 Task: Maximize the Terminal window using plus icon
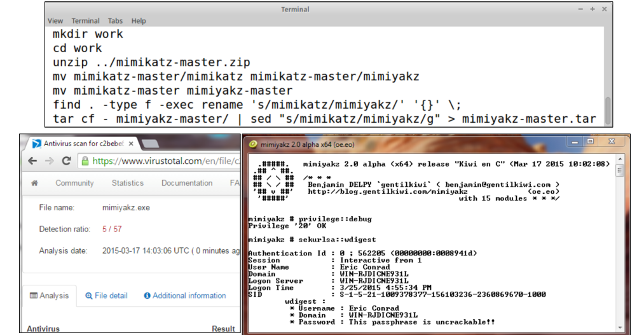click(x=593, y=9)
